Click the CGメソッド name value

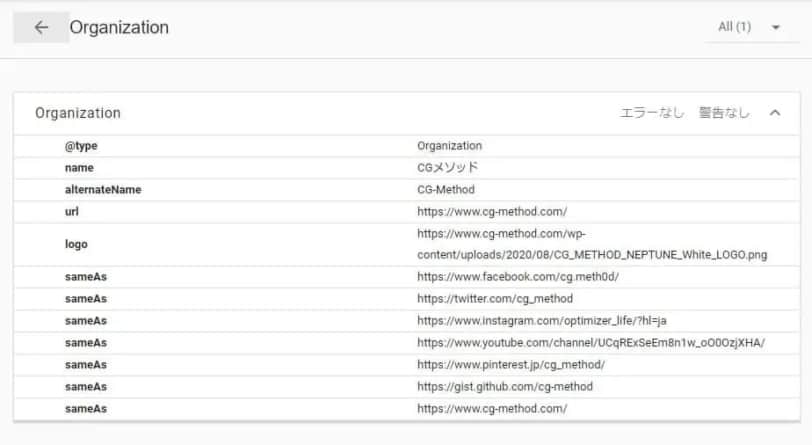pos(447,168)
